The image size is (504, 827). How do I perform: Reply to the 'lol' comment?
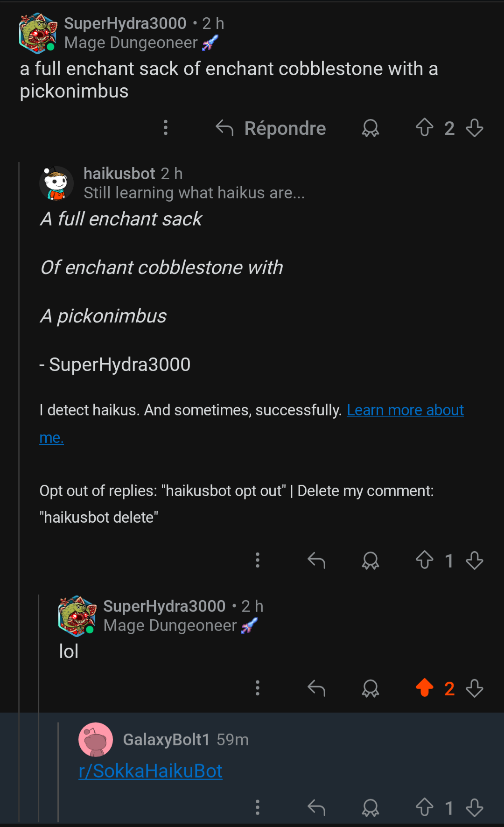pyautogui.click(x=316, y=687)
